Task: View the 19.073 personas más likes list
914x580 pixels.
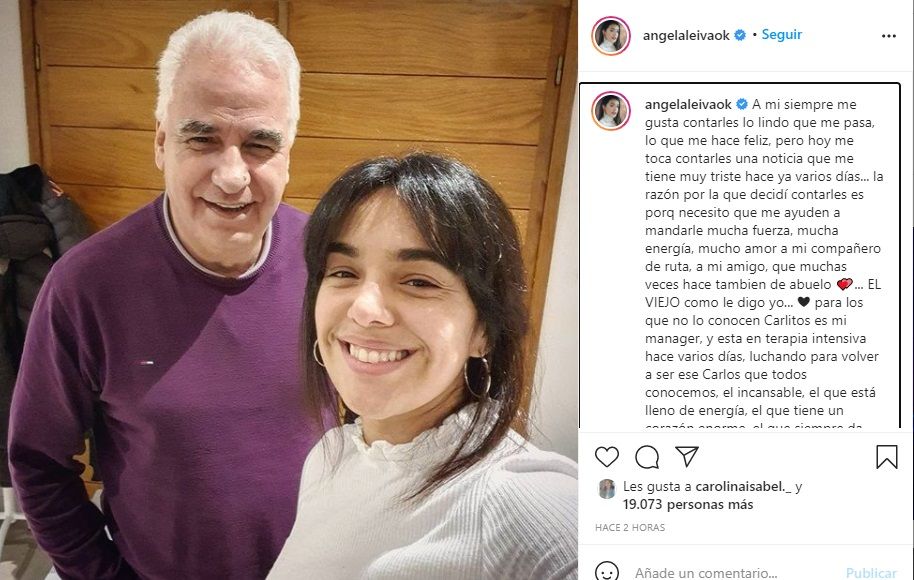Action: [688, 505]
